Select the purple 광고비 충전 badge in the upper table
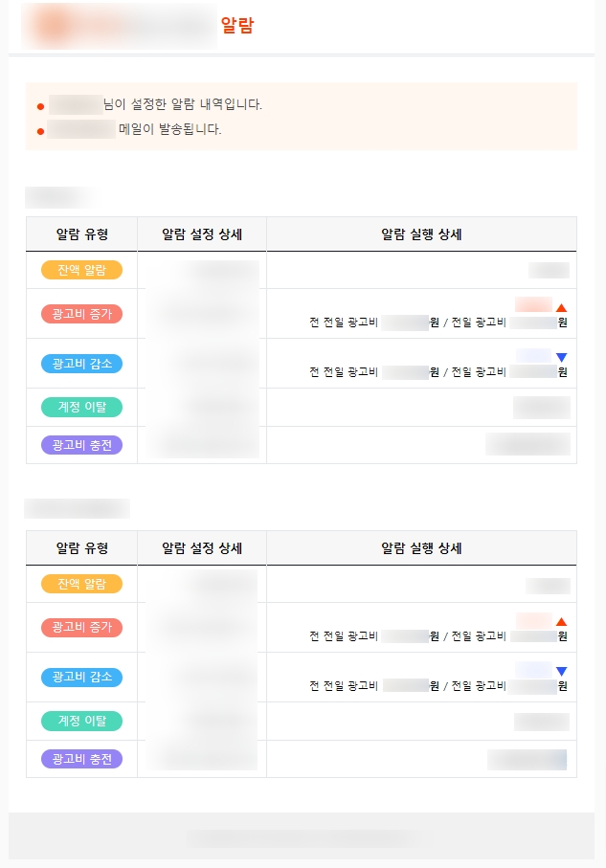 (81, 445)
